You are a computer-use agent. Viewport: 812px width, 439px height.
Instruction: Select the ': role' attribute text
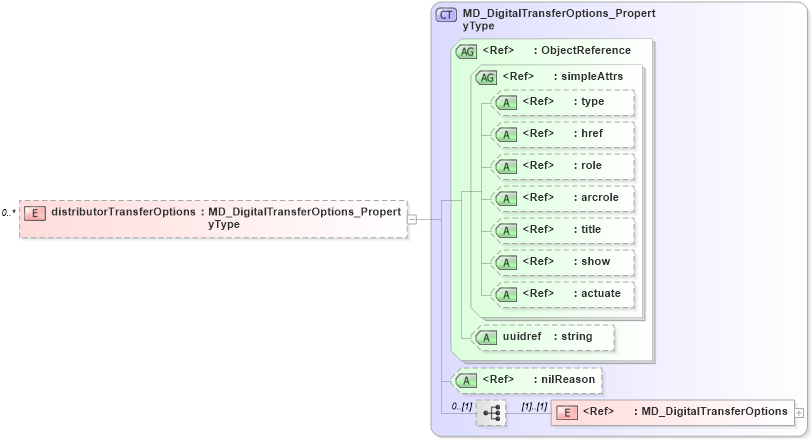tap(588, 165)
